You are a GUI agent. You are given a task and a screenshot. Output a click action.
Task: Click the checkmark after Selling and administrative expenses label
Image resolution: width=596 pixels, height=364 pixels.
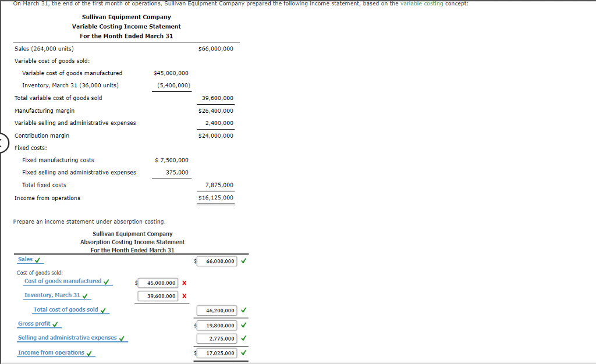[x=122, y=337]
